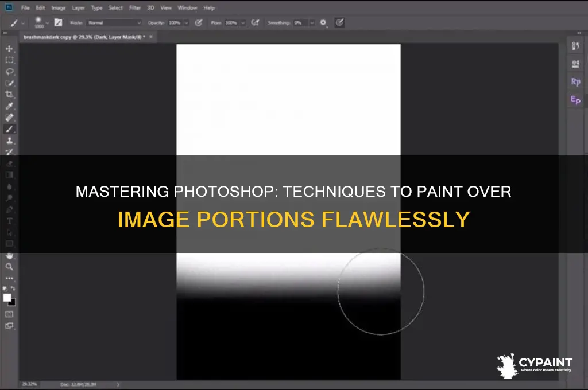Expand the brush preset picker arrow

(47, 23)
